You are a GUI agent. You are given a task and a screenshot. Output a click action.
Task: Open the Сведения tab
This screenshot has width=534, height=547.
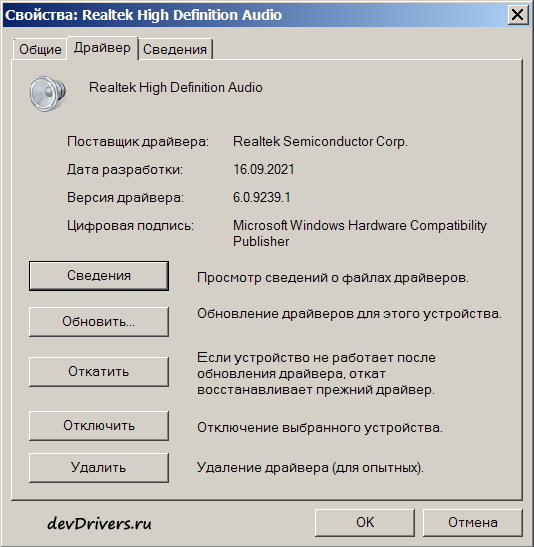175,49
